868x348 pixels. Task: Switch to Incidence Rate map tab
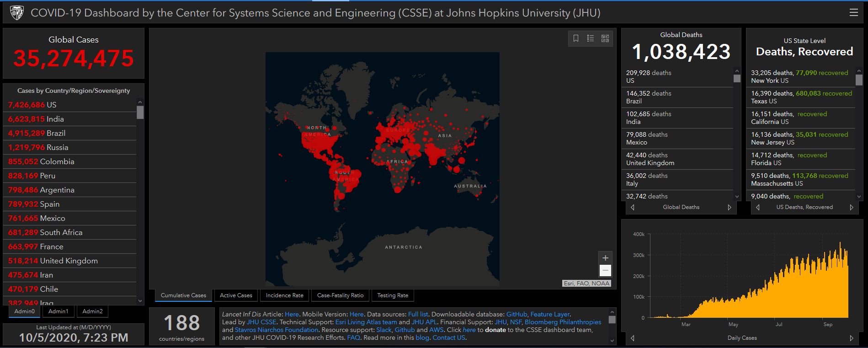pos(284,295)
